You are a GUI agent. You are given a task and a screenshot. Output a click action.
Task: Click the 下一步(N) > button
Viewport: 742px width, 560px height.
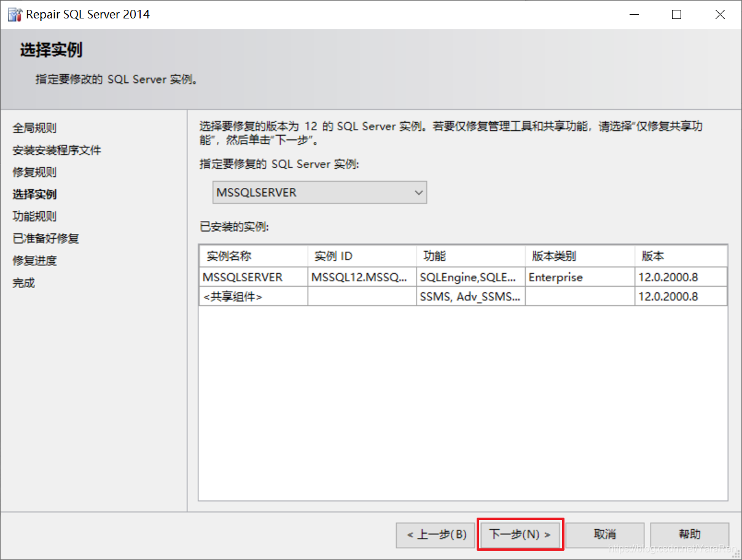pos(520,534)
